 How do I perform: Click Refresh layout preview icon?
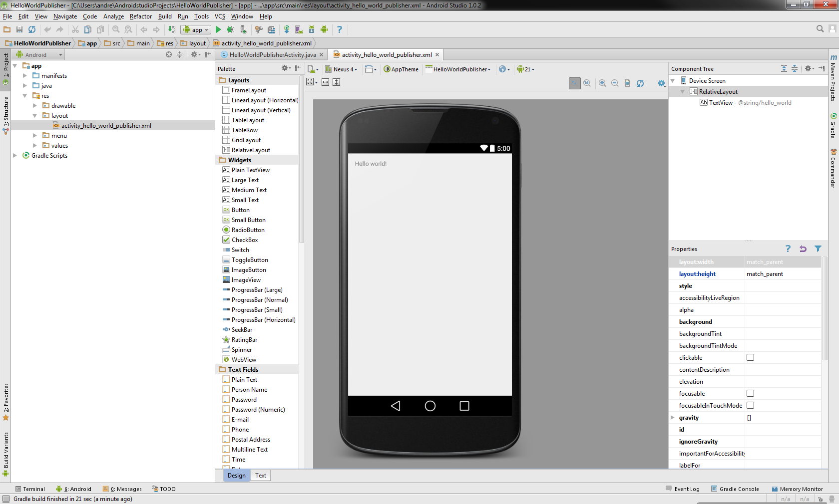tap(640, 83)
